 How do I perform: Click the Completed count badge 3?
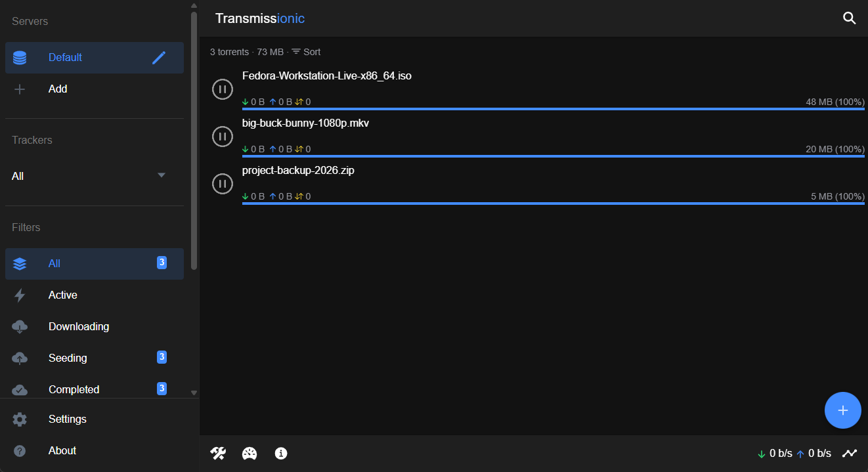click(x=162, y=389)
